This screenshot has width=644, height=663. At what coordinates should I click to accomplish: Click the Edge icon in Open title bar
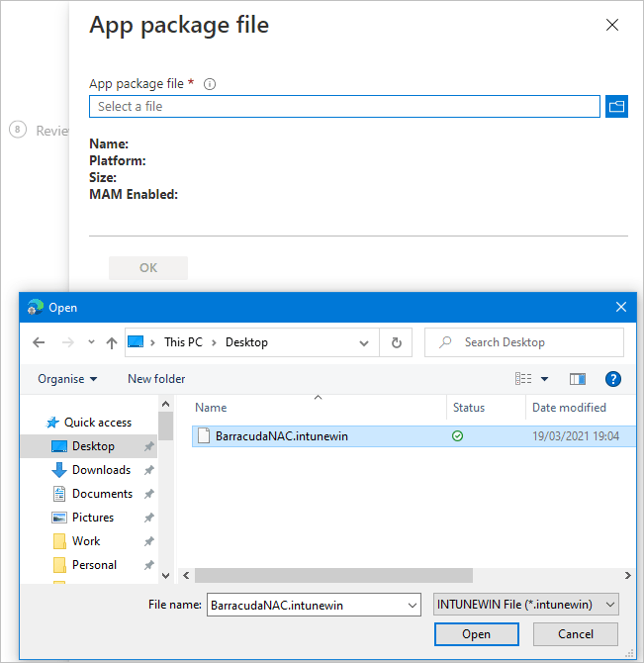35,307
